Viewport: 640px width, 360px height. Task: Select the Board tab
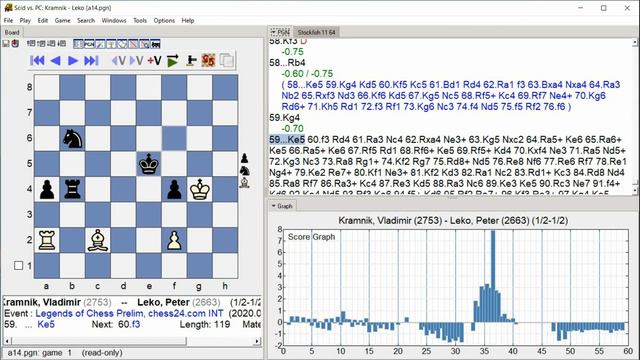tap(12, 32)
